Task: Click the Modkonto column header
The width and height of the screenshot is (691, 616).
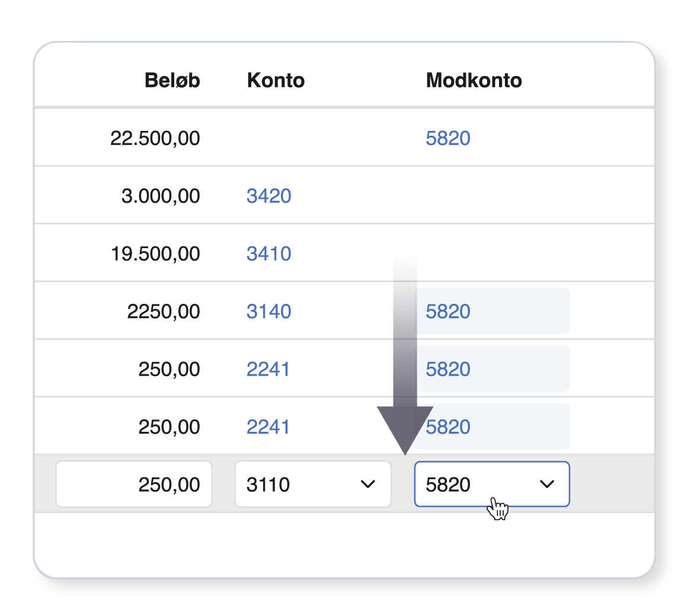Action: pyautogui.click(x=474, y=80)
